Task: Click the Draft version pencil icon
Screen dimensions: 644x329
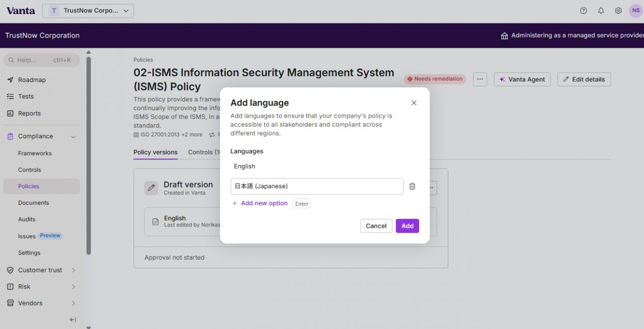Action: 151,188
